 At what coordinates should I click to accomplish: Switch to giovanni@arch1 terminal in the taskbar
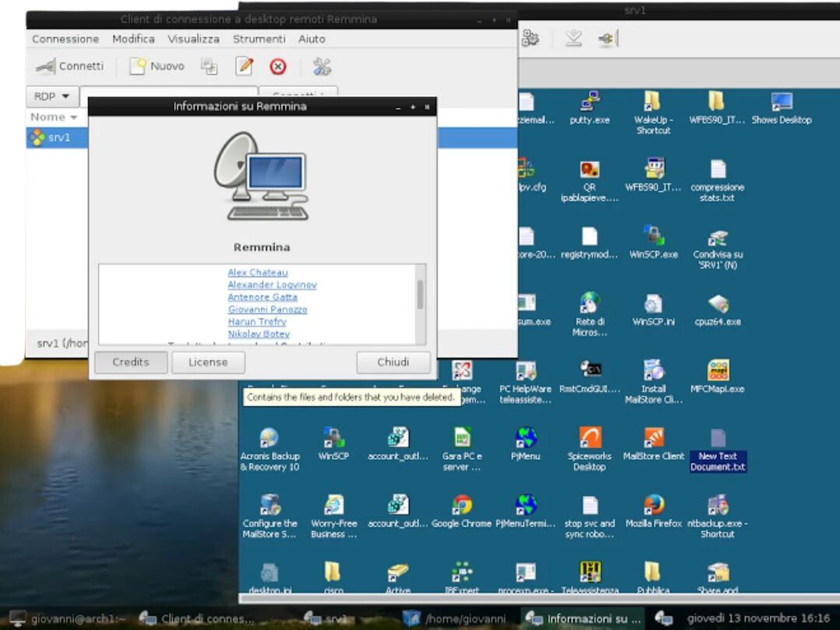pyautogui.click(x=68, y=619)
